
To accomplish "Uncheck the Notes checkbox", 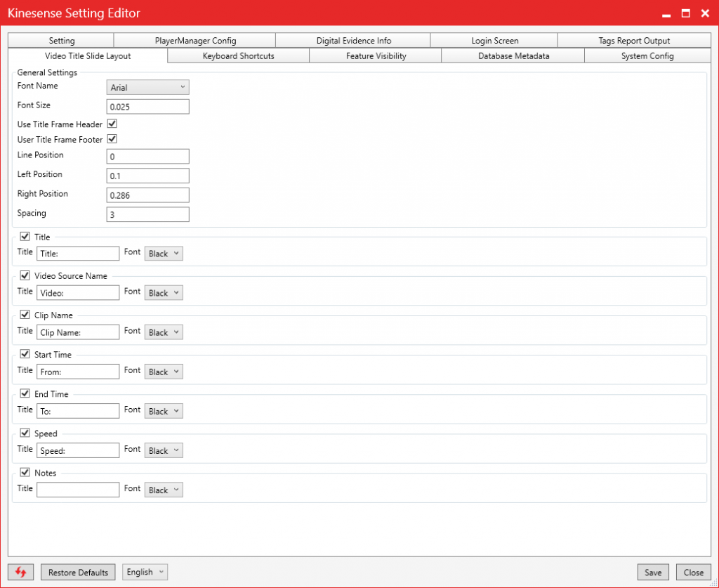I will 25,472.
